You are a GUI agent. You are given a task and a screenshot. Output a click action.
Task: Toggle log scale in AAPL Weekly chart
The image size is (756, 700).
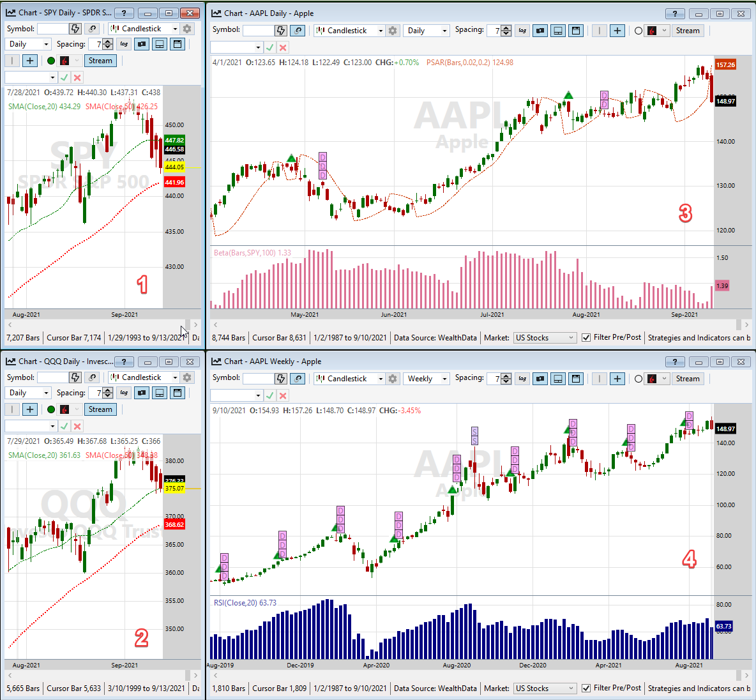pos(523,379)
